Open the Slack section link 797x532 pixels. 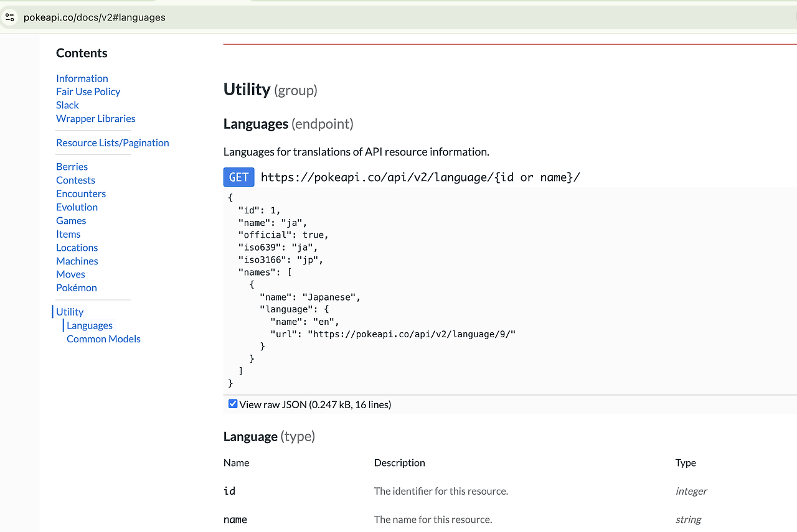coord(67,105)
